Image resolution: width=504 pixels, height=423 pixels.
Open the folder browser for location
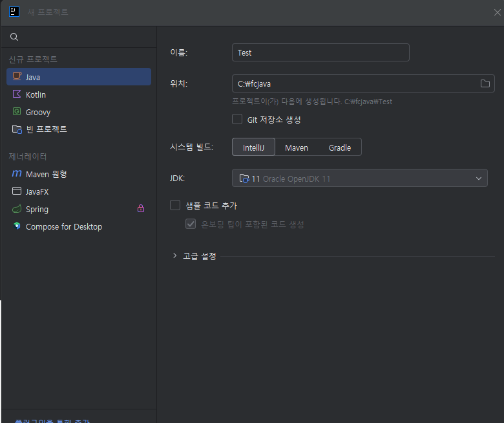coord(485,83)
